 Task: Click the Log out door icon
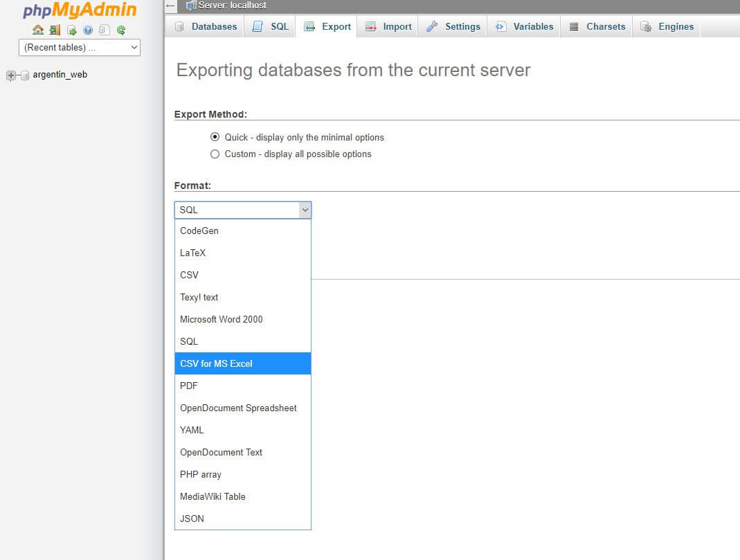tap(55, 30)
